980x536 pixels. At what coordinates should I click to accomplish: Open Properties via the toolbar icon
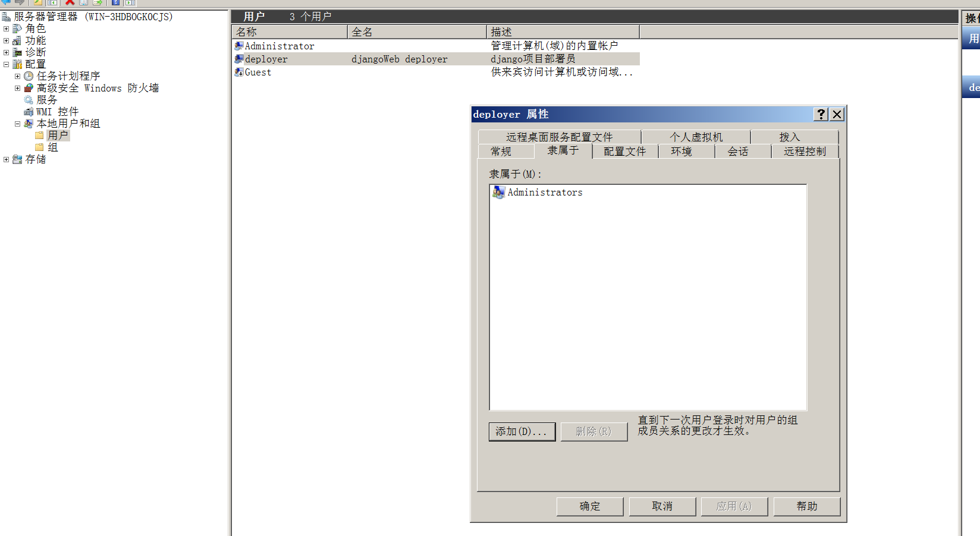(83, 3)
